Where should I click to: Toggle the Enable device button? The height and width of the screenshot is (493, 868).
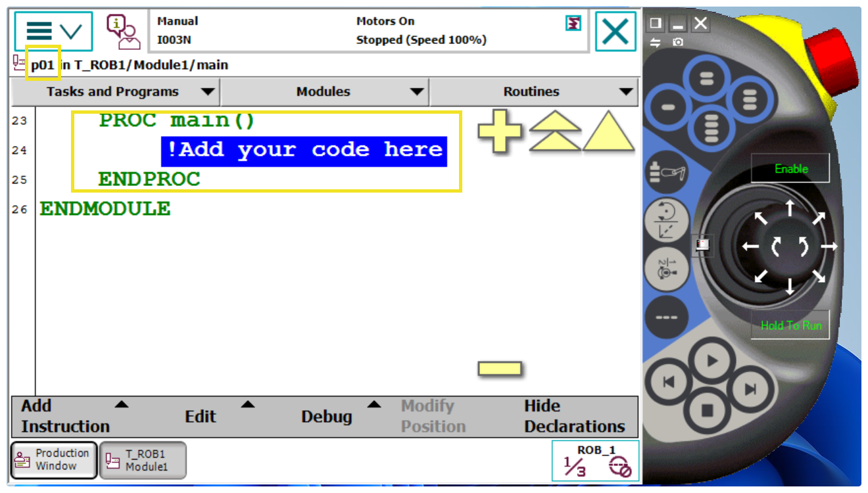coord(790,169)
